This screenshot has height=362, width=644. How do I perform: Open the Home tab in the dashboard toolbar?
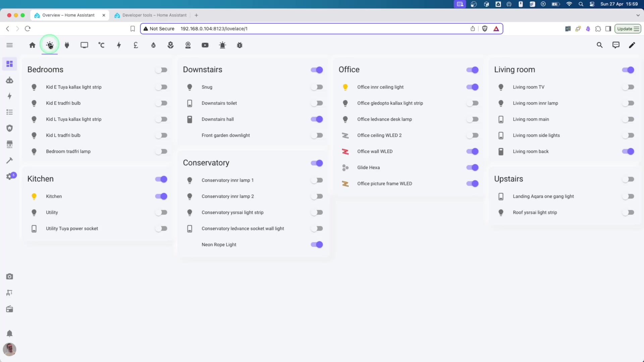(x=32, y=45)
